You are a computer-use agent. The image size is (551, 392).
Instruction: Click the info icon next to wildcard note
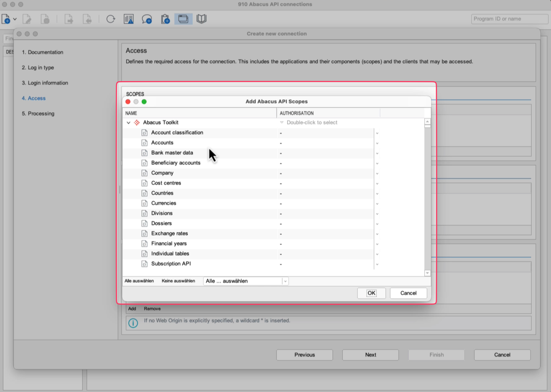(133, 323)
